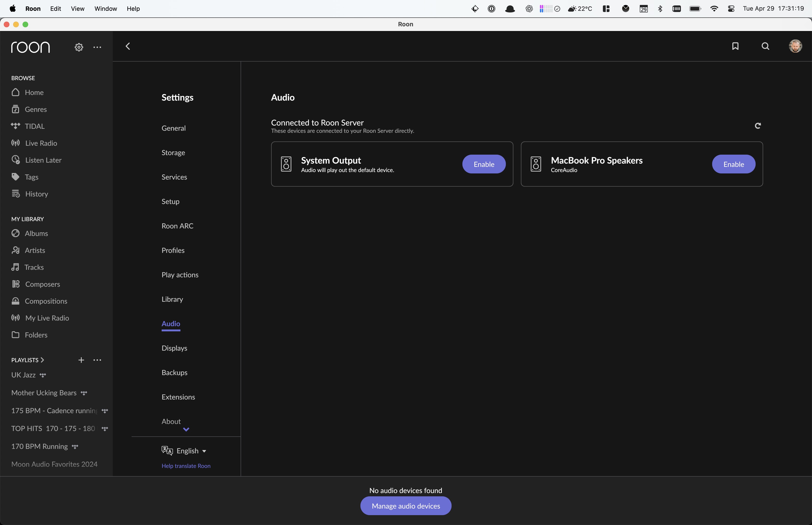The width and height of the screenshot is (812, 525).
Task: Select the Audio settings tab
Action: point(171,324)
